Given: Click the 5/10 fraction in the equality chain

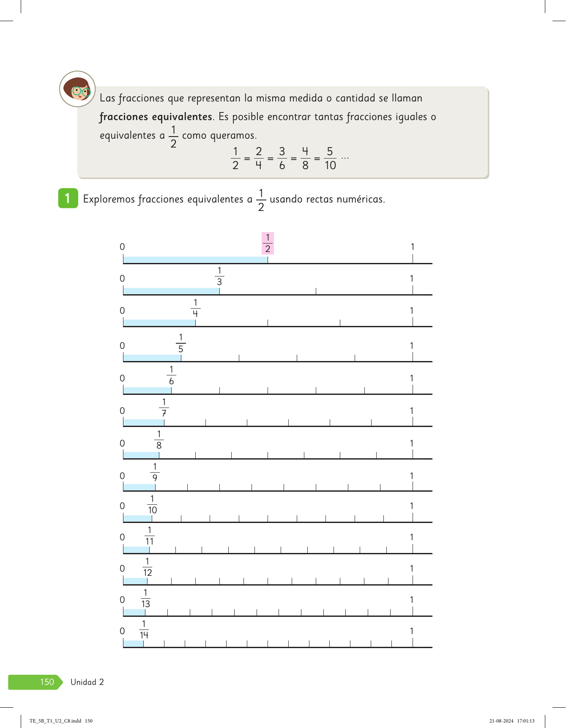Looking at the screenshot, I should pos(330,158).
